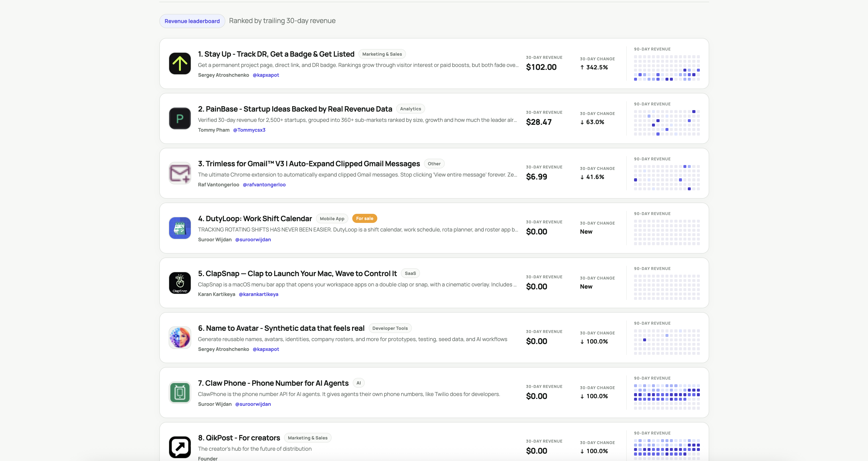Click the Claw Phone green logo icon
The height and width of the screenshot is (461, 868).
pyautogui.click(x=180, y=392)
